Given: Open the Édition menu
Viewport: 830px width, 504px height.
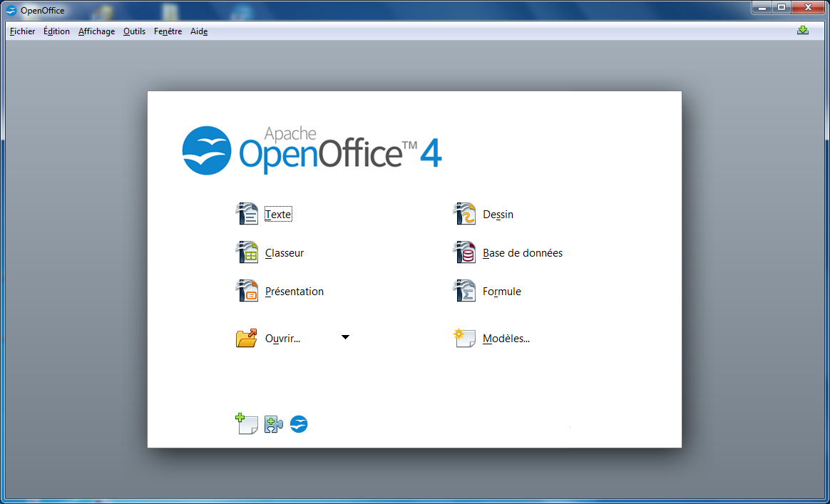Looking at the screenshot, I should click(56, 31).
